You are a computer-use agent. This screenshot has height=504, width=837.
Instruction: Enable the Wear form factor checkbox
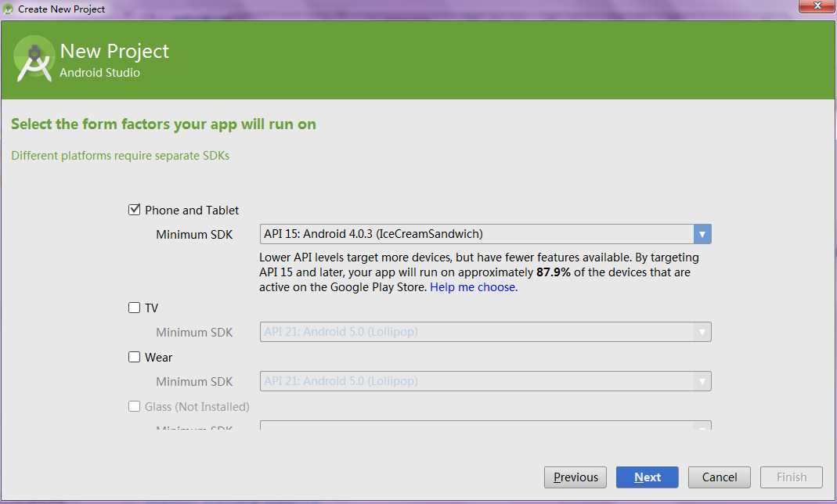[x=135, y=357]
